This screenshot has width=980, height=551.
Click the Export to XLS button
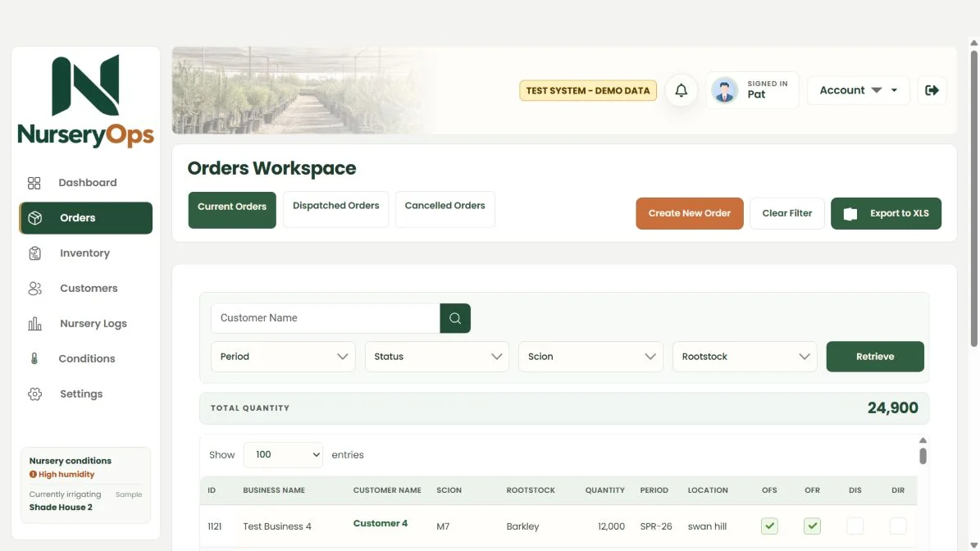coord(886,214)
